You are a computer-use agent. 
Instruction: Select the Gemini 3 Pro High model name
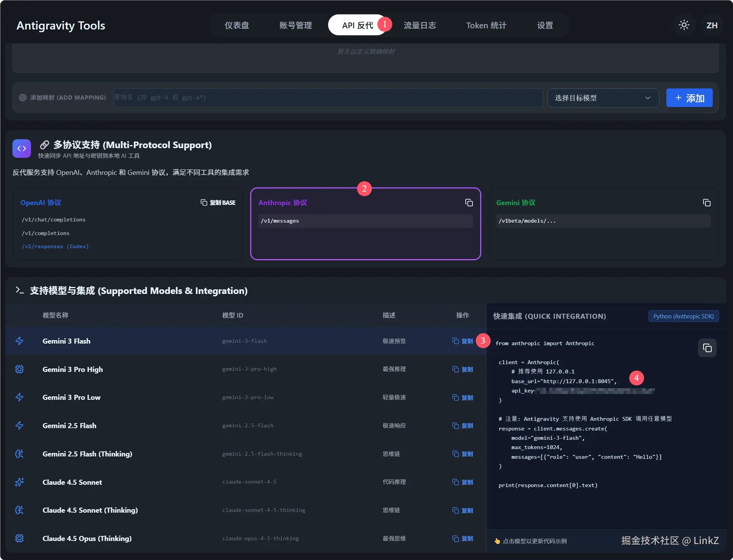point(73,369)
